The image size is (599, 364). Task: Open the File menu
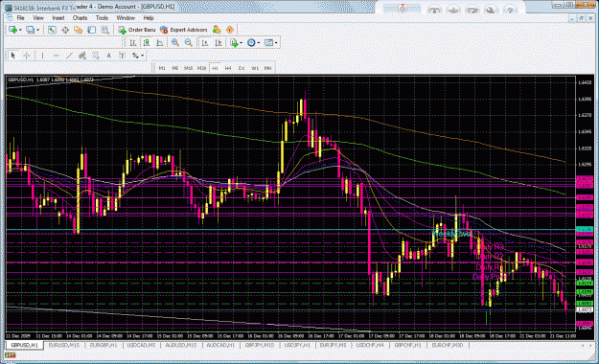pos(21,18)
